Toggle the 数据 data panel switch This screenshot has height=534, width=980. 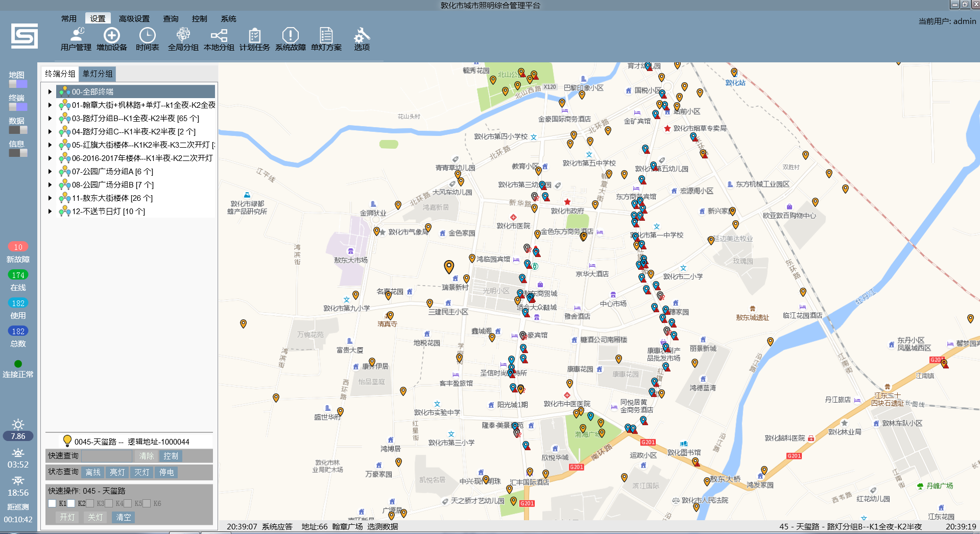coord(18,130)
